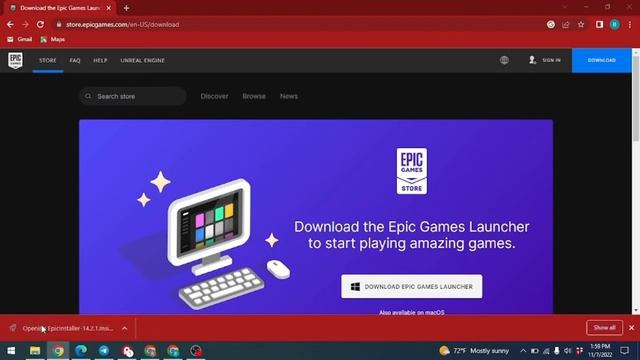This screenshot has width=640, height=360.
Task: Click the share page icon in address bar
Action: coord(566,24)
